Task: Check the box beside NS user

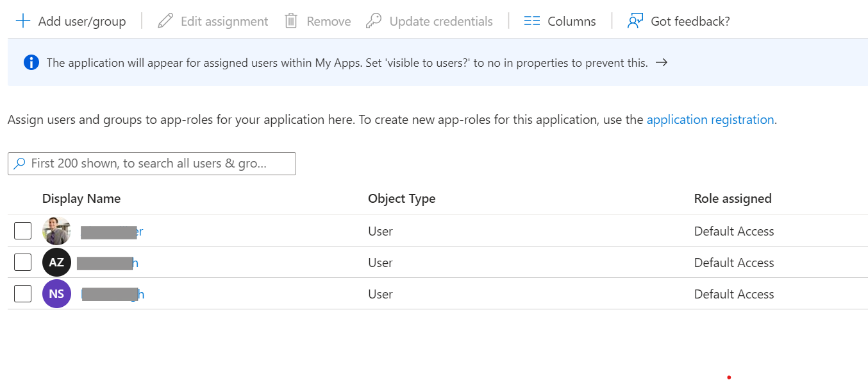Action: (22, 294)
